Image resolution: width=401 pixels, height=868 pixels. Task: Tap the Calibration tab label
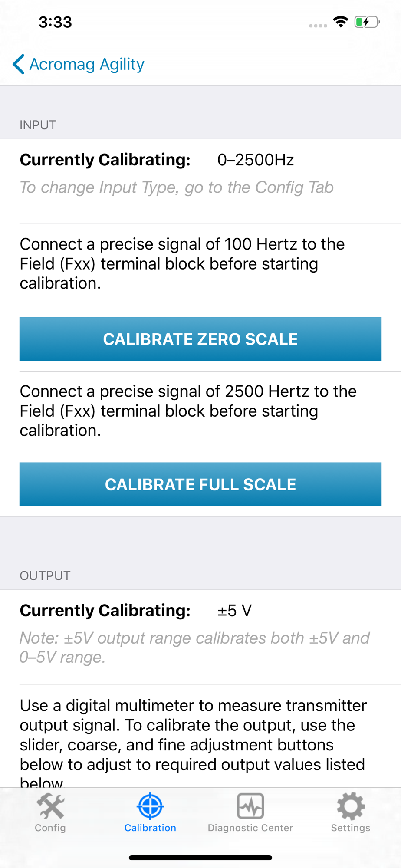pyautogui.click(x=150, y=828)
